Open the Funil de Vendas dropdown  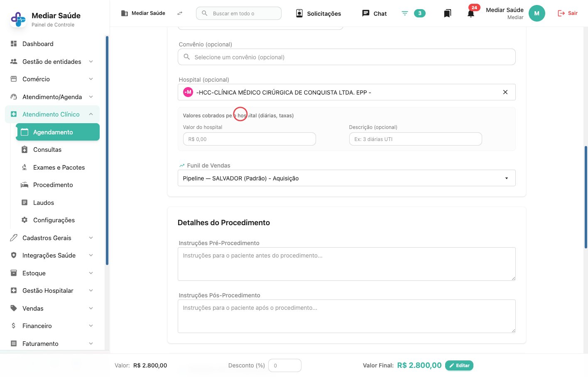tap(346, 178)
